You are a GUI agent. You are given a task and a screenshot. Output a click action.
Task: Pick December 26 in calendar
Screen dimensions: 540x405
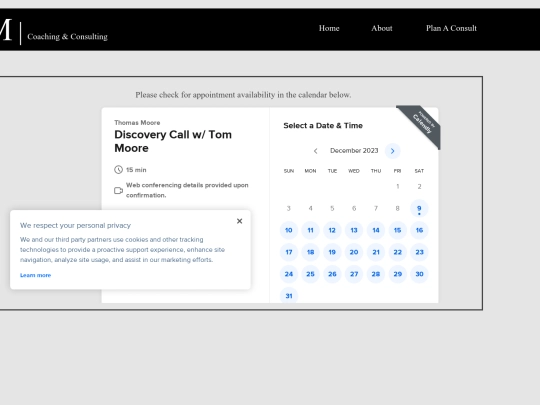point(332,274)
